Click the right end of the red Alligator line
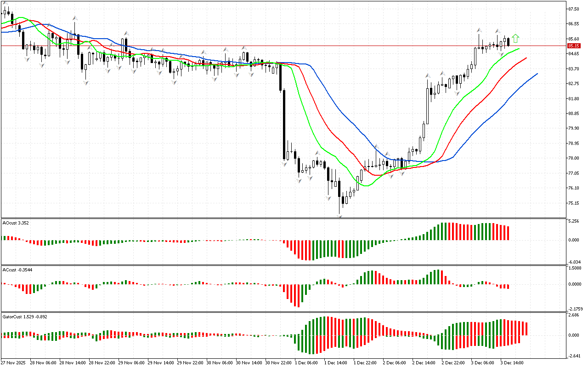The height and width of the screenshot is (368, 588). [526, 58]
